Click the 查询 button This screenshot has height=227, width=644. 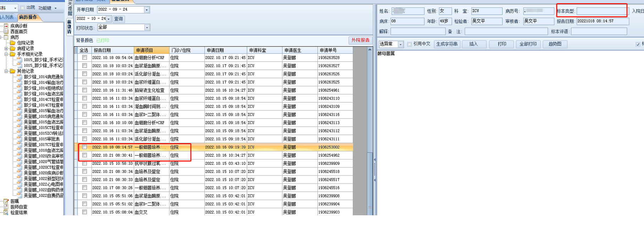[118, 19]
